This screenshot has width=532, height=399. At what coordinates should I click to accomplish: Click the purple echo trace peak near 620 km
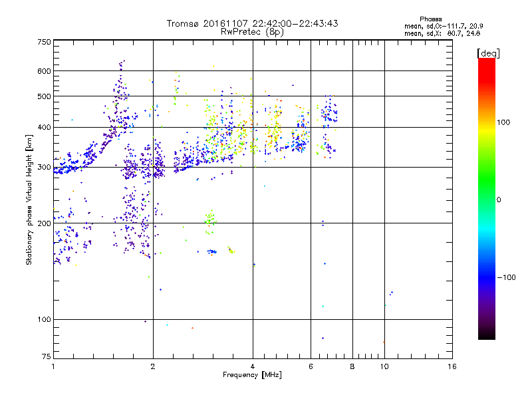122,64
